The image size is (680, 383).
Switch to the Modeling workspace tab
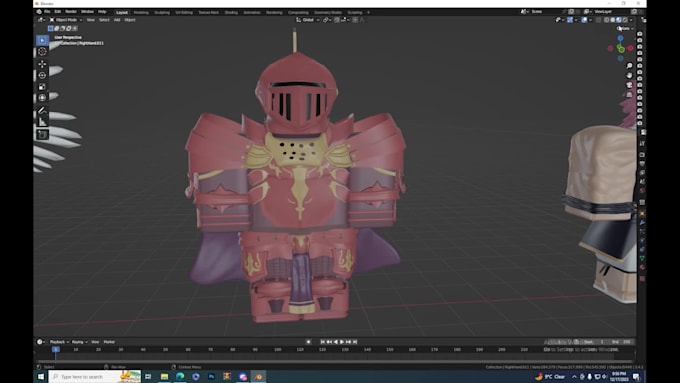(141, 13)
